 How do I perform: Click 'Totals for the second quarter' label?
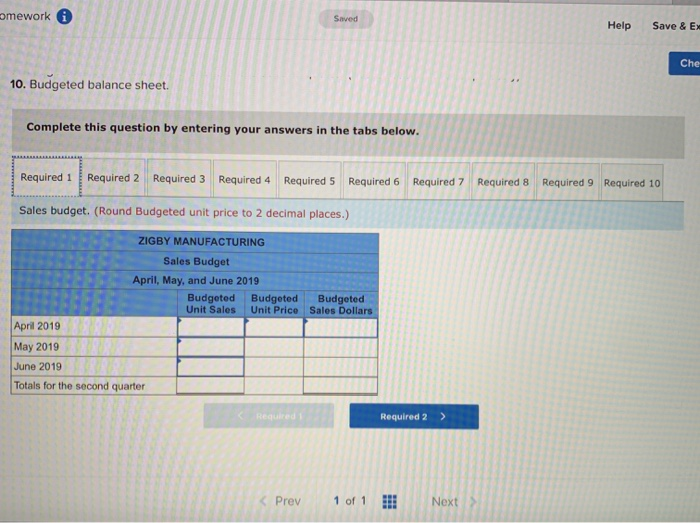(x=79, y=386)
